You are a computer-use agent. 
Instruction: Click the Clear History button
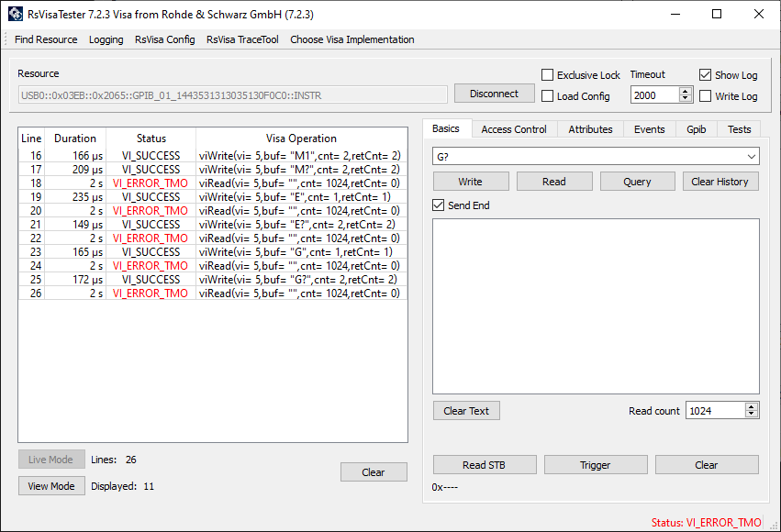pyautogui.click(x=720, y=182)
